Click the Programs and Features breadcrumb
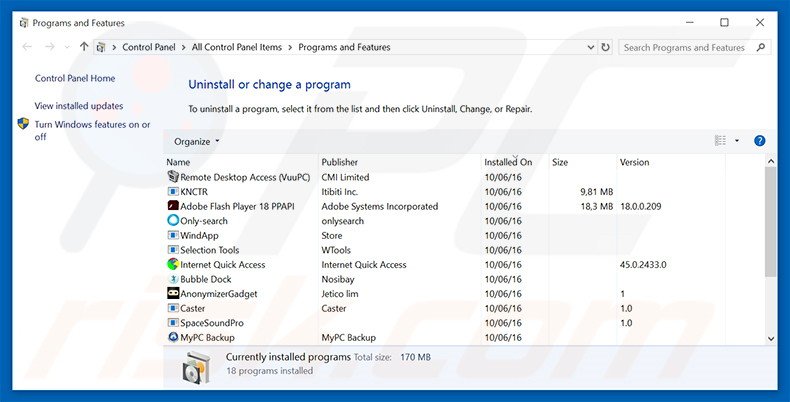 tap(344, 47)
